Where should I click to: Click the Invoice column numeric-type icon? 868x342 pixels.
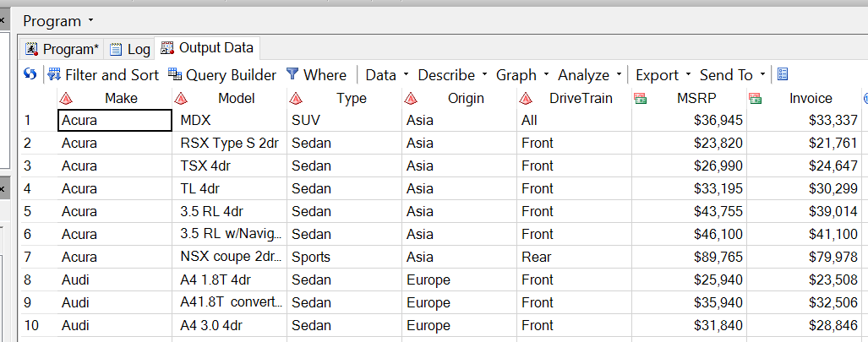pos(755,98)
